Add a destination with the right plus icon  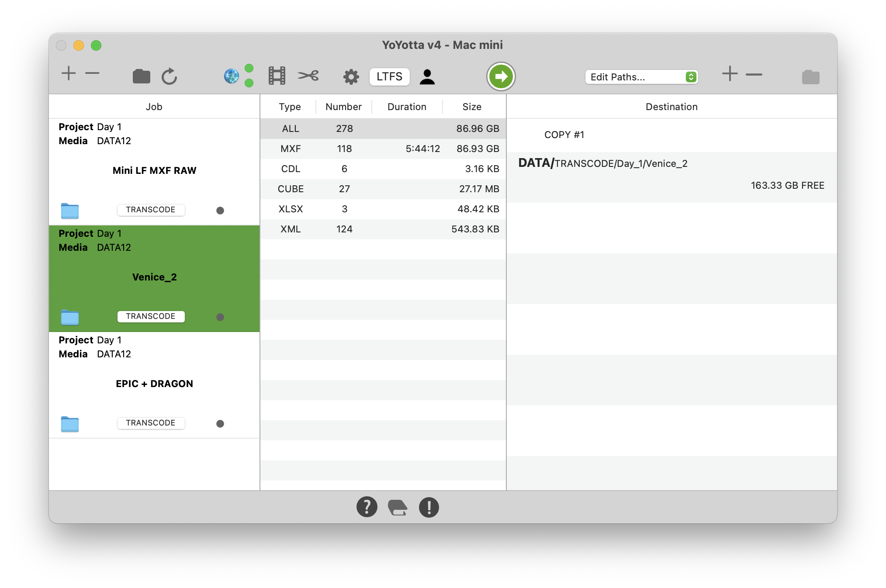tap(730, 74)
